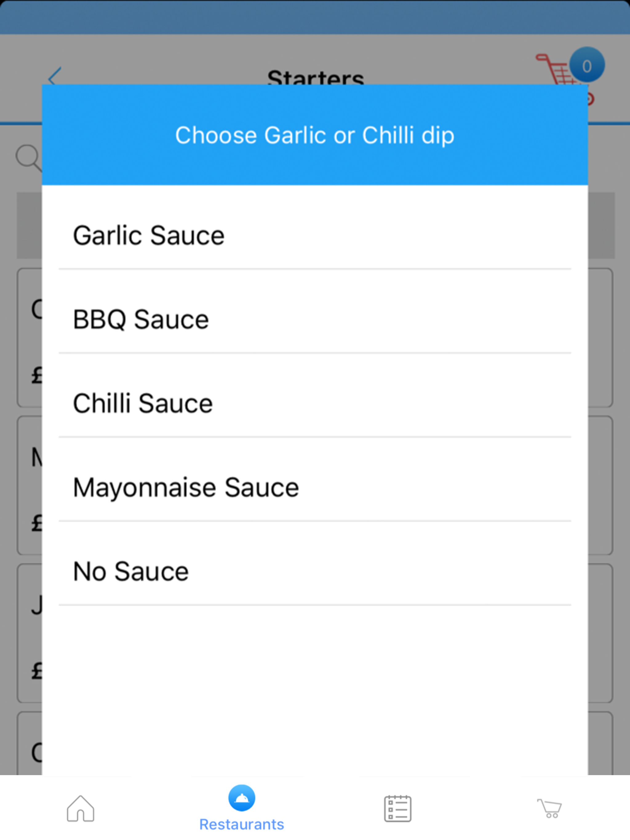630x840 pixels.
Task: Choose BBQ Sauce from the list
Action: [x=315, y=319]
